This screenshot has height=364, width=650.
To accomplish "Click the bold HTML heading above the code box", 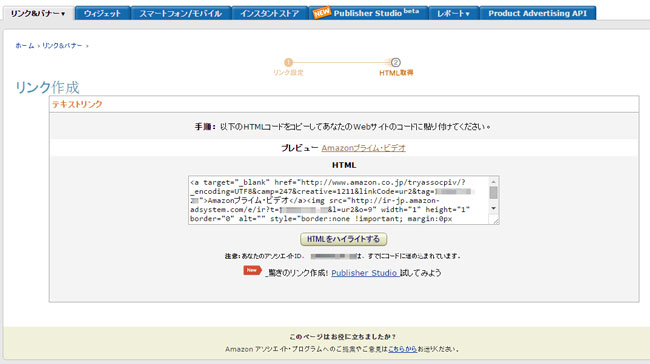I will [x=344, y=165].
